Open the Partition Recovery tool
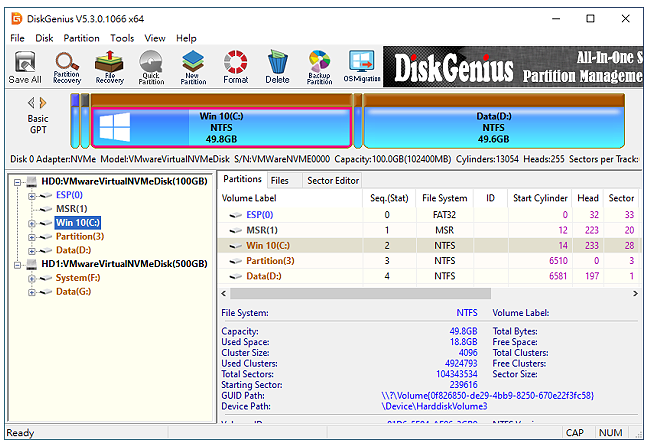Image resolution: width=649 pixels, height=444 pixels. (67, 67)
